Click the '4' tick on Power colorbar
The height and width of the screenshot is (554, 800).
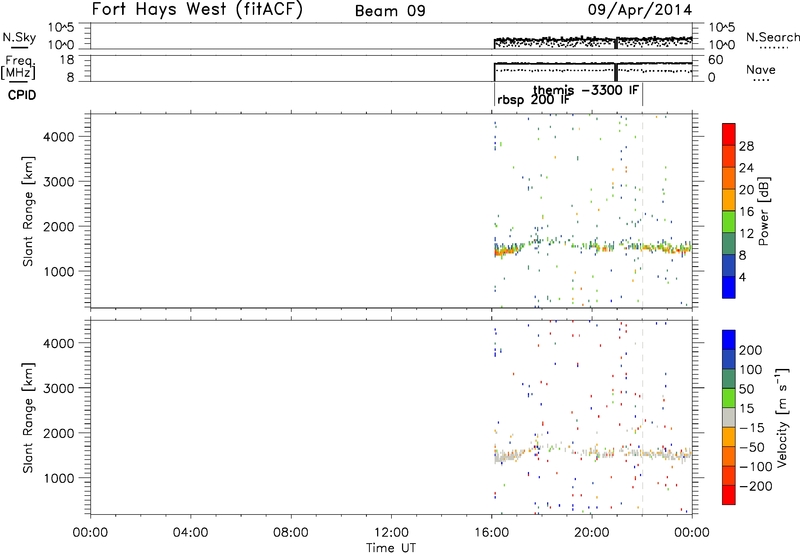[x=742, y=277]
